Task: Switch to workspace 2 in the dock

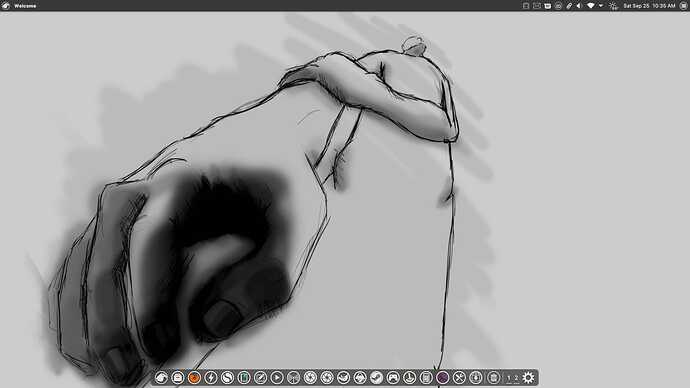Action: tap(516, 378)
